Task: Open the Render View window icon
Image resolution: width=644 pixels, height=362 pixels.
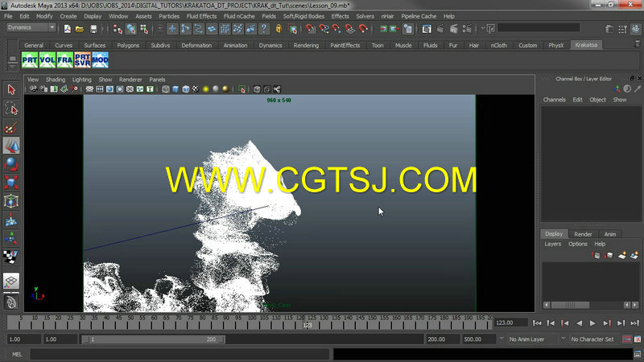Action: click(427, 29)
